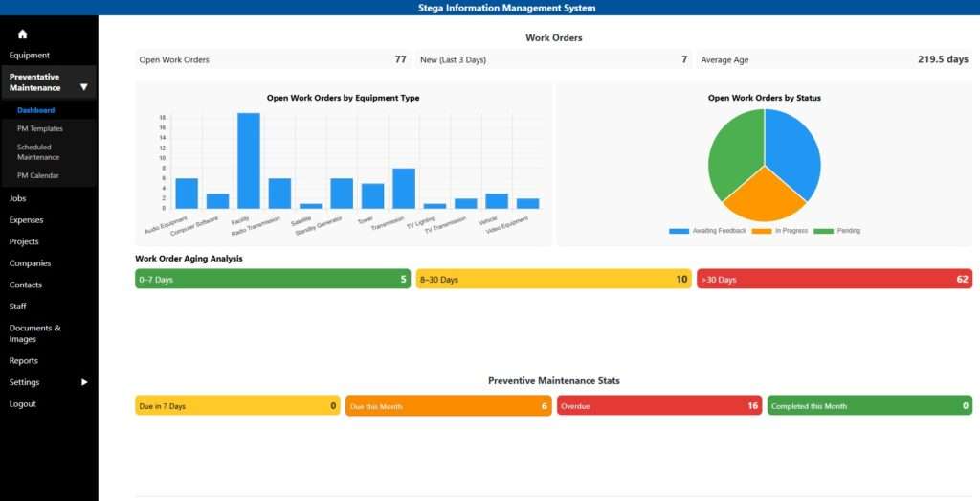
Task: Click the tallest Facility bar in chart
Action: [249, 160]
